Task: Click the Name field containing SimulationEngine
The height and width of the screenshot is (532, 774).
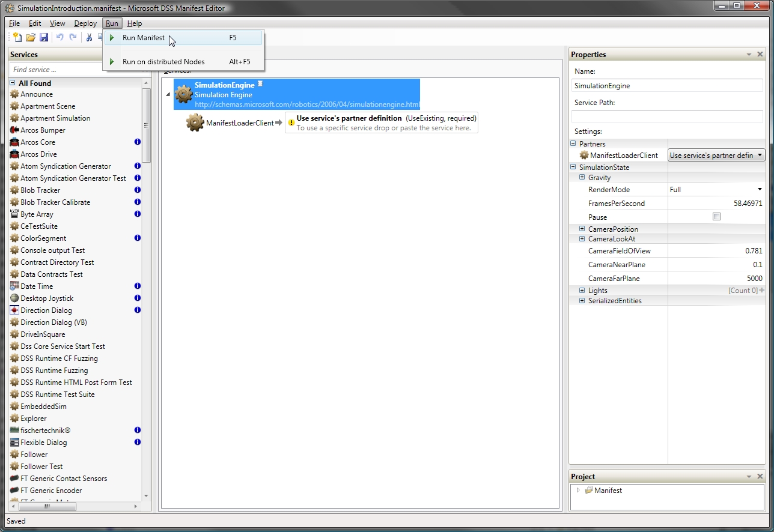Action: (x=667, y=86)
